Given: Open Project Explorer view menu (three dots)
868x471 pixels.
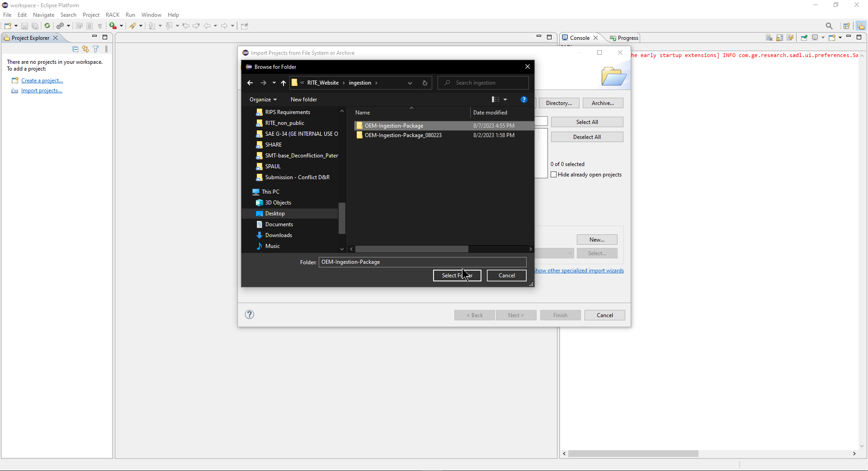Looking at the screenshot, I should tap(106, 49).
